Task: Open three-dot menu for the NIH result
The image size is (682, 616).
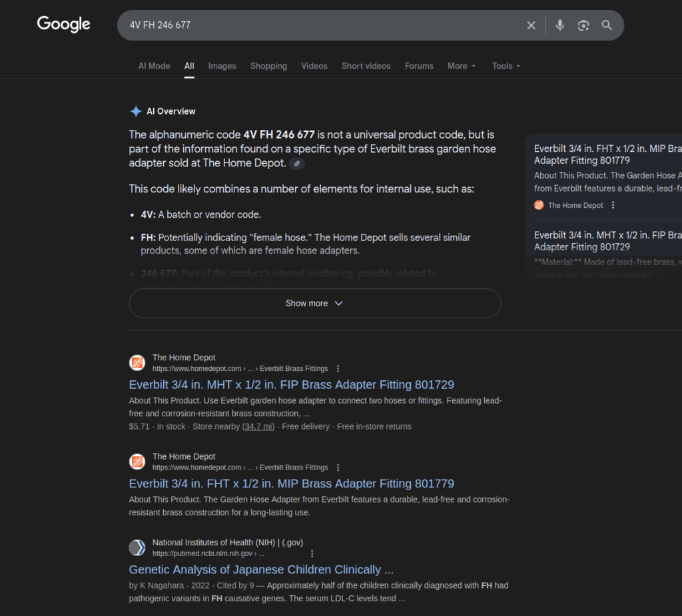Action: tap(312, 553)
